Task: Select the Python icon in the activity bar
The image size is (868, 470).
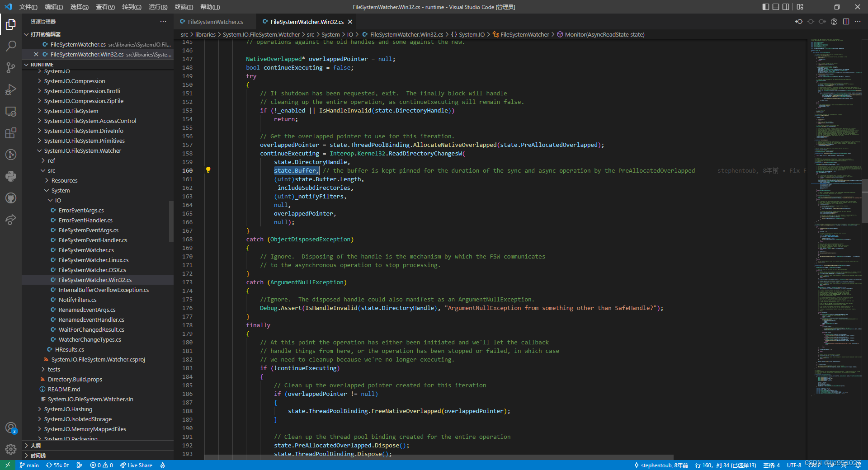Action: [x=11, y=176]
